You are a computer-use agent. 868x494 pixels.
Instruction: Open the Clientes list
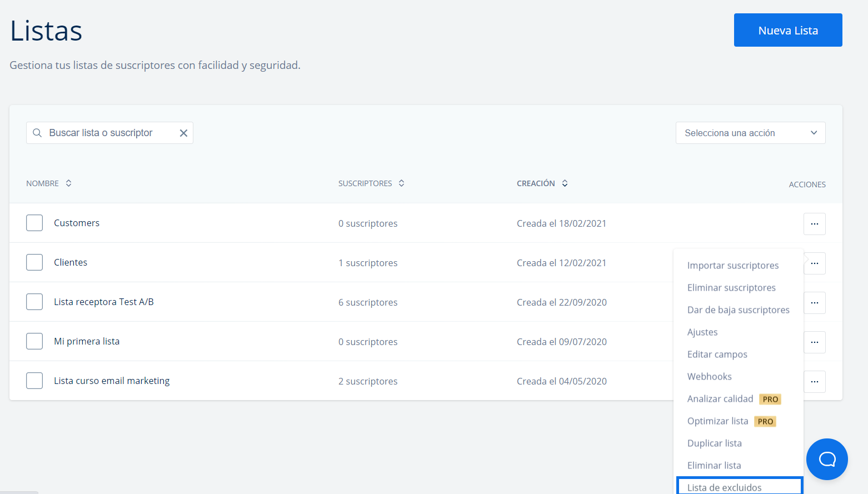pos(71,262)
